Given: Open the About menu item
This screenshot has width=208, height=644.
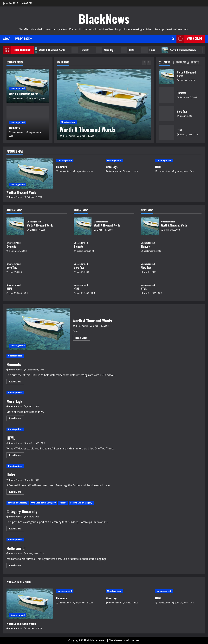Looking at the screenshot, I should click(7, 39).
